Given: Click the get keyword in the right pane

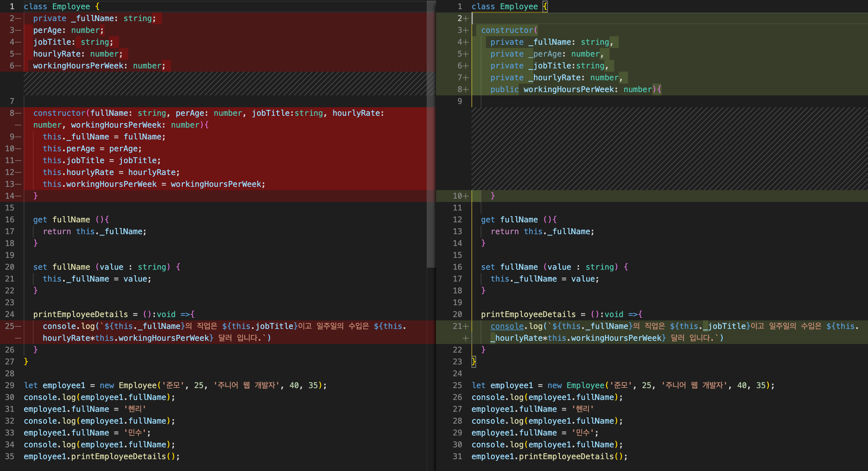Looking at the screenshot, I should [488, 219].
